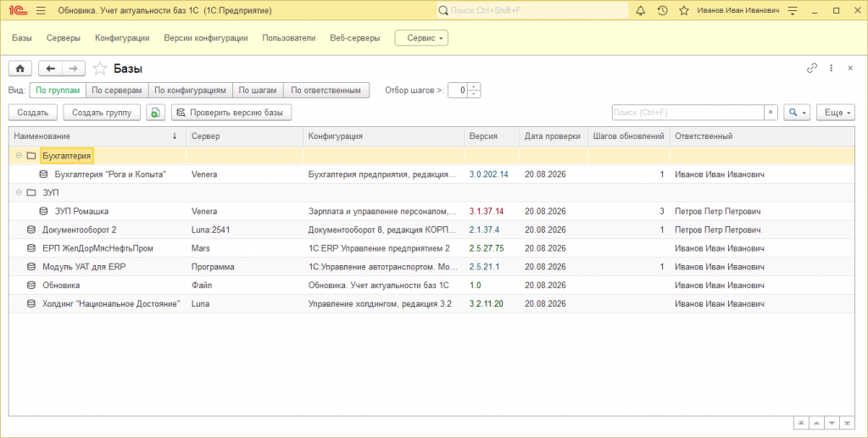Viewport: 868px width, 438px height.
Task: Switch view to По шагам
Action: pyautogui.click(x=258, y=90)
